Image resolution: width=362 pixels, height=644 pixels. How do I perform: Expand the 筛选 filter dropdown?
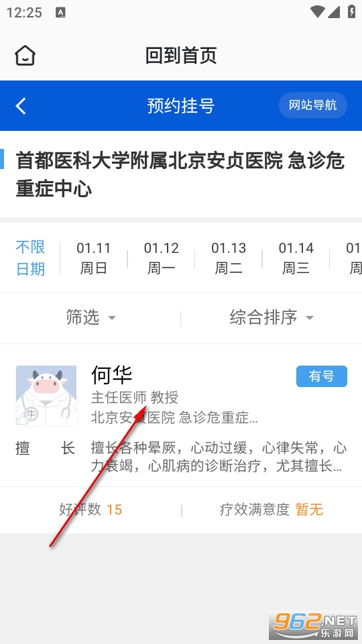pyautogui.click(x=90, y=317)
